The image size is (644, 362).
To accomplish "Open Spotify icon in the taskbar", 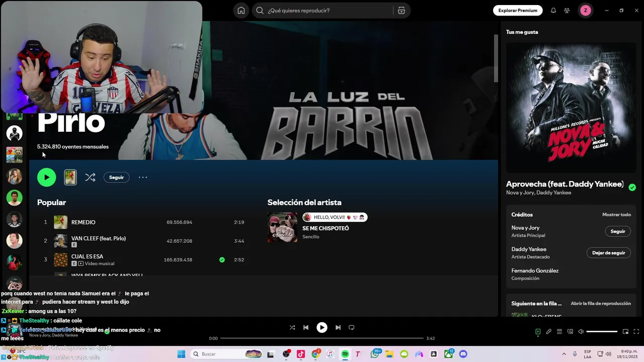I will [345, 354].
